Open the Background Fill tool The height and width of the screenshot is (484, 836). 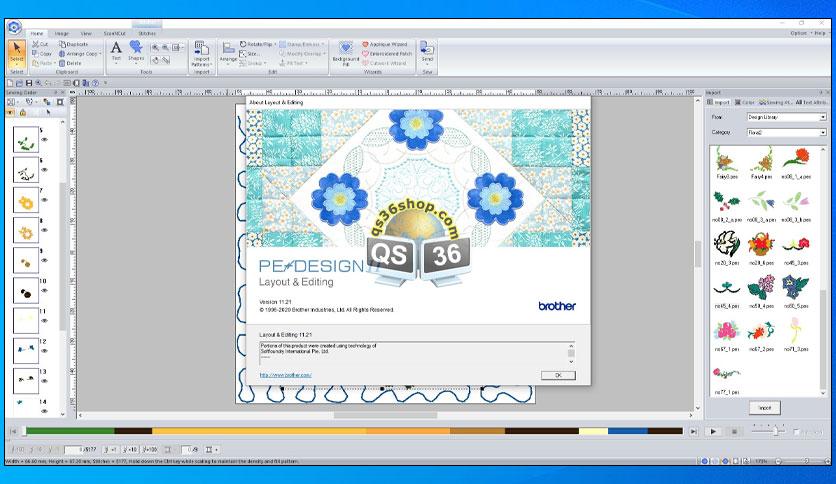345,53
